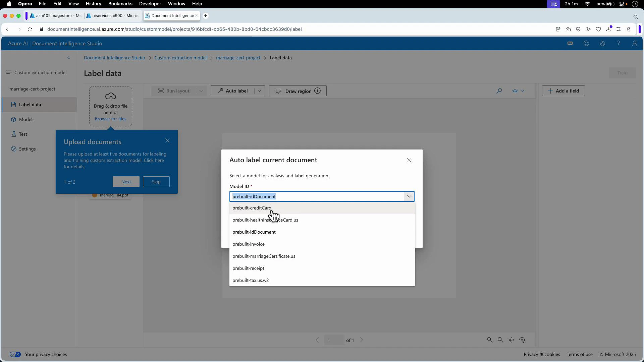
Task: Open the Auto label dropdown chevron
Action: [x=259, y=91]
